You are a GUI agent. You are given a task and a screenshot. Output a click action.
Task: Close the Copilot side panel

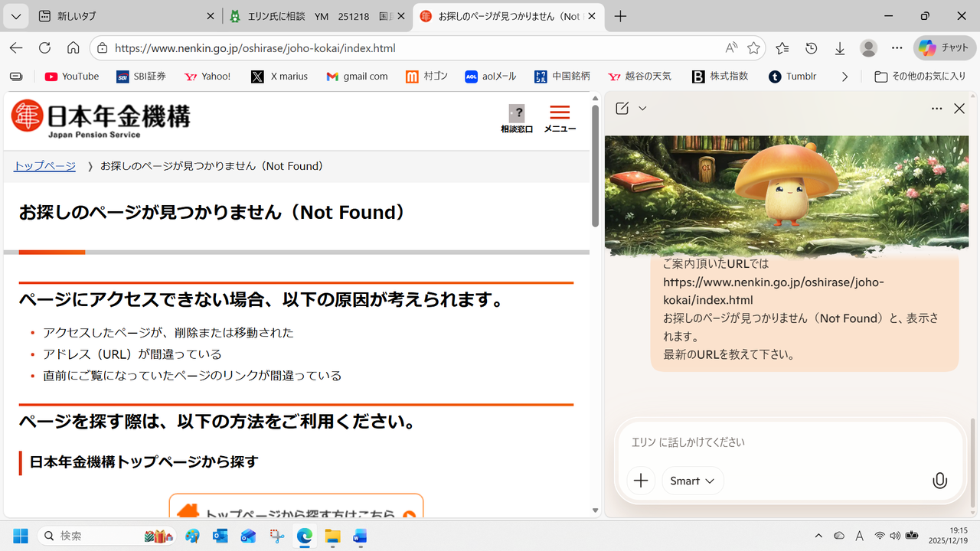click(x=959, y=109)
